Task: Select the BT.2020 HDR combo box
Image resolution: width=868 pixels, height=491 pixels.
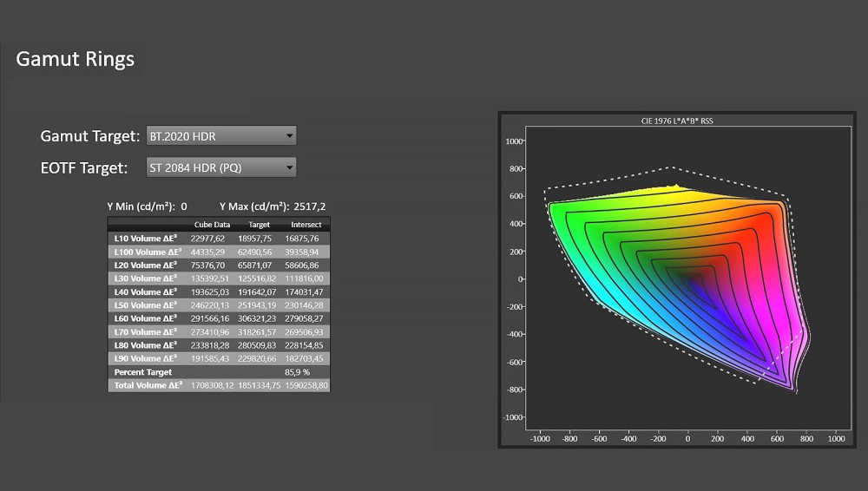Action: click(x=220, y=135)
